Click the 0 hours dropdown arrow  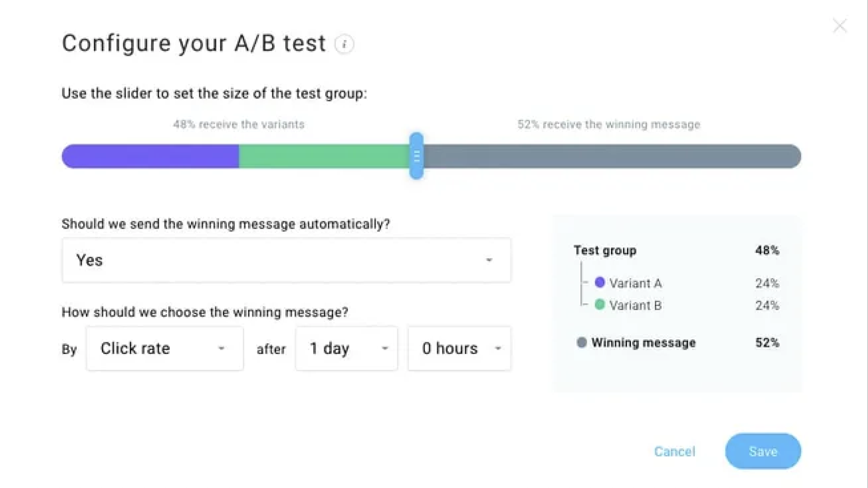(x=498, y=349)
